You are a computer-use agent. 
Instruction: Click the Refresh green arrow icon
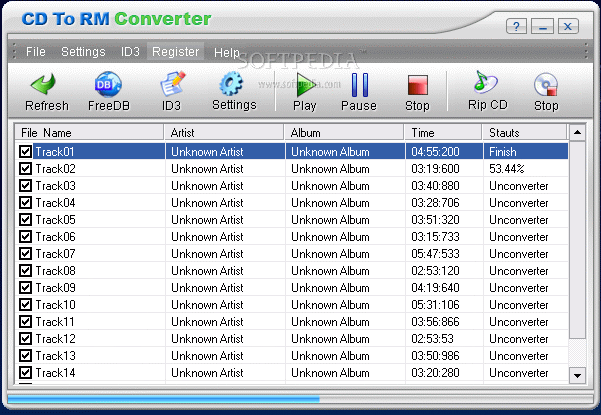43,84
